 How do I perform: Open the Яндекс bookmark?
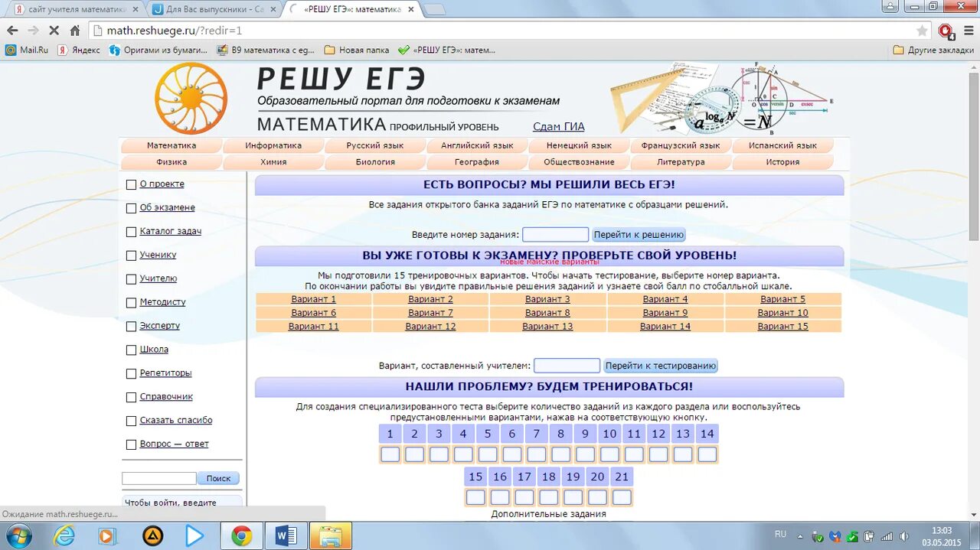tap(79, 50)
